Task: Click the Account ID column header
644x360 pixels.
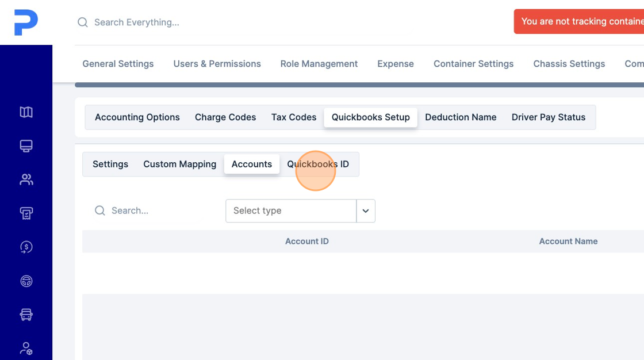Action: tap(307, 241)
